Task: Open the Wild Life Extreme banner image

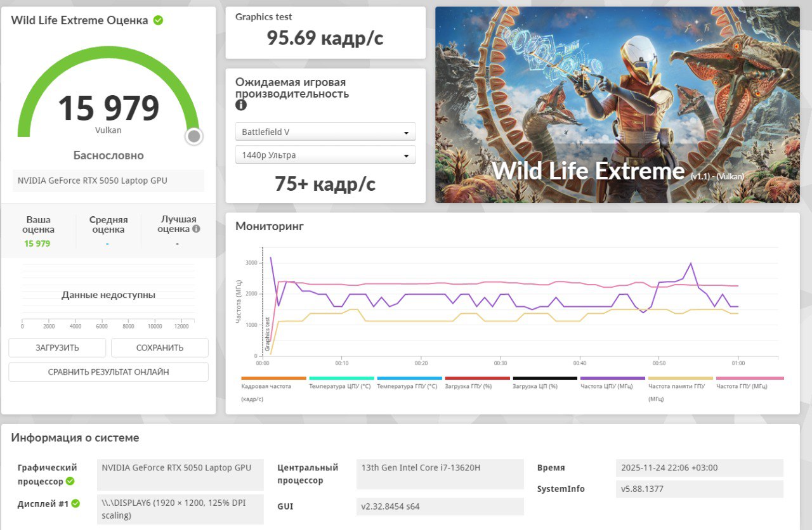Action: [617, 105]
